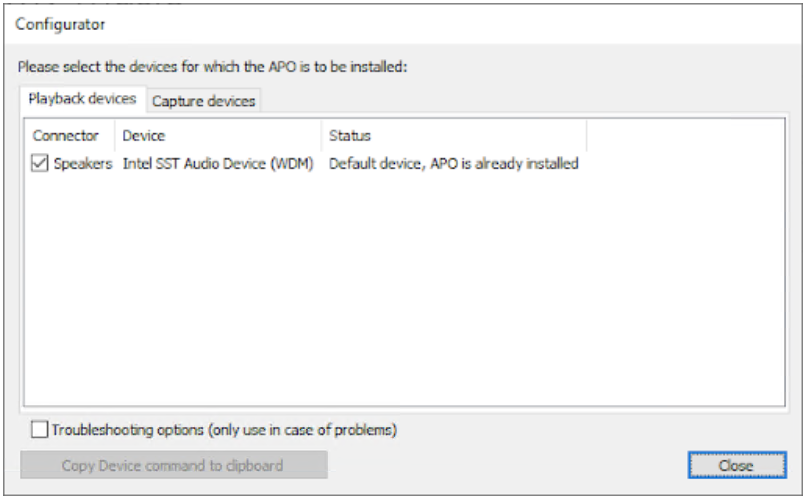The height and width of the screenshot is (500, 806).
Task: Select the Speakers connector name
Action: (83, 164)
